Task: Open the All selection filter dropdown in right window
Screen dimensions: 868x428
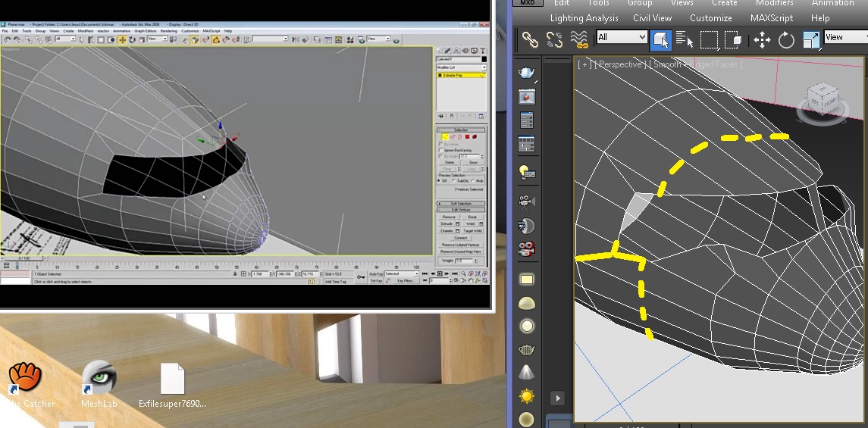Action: (622, 38)
